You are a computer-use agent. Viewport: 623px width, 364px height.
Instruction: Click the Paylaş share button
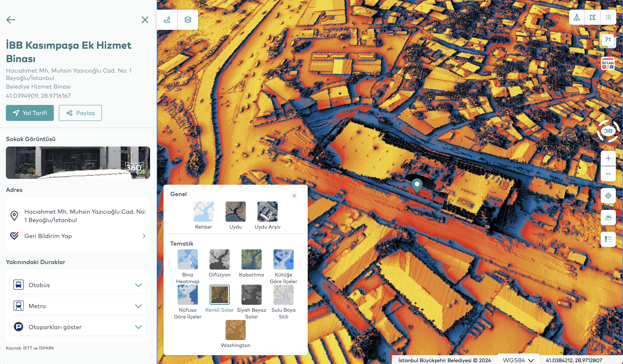point(80,113)
